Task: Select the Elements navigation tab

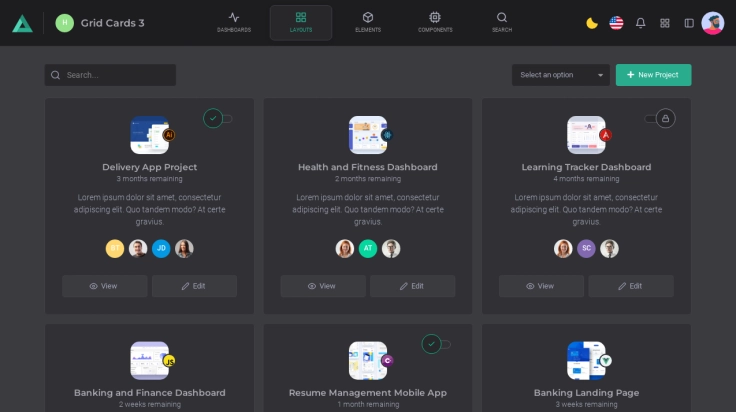Action: click(x=368, y=23)
